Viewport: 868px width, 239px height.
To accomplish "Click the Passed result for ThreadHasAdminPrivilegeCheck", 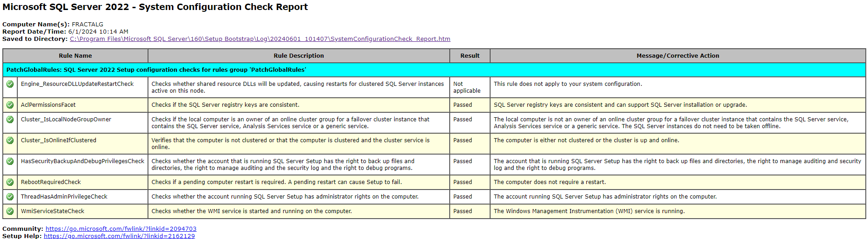I will [462, 197].
